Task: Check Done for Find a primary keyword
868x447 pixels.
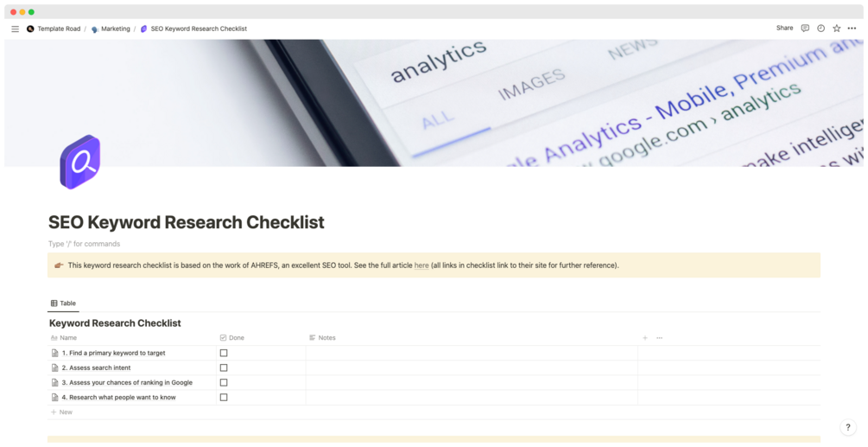Action: pos(224,353)
